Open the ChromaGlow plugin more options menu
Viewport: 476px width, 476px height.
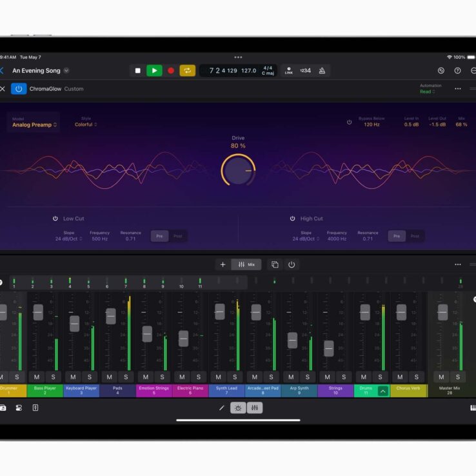point(458,89)
